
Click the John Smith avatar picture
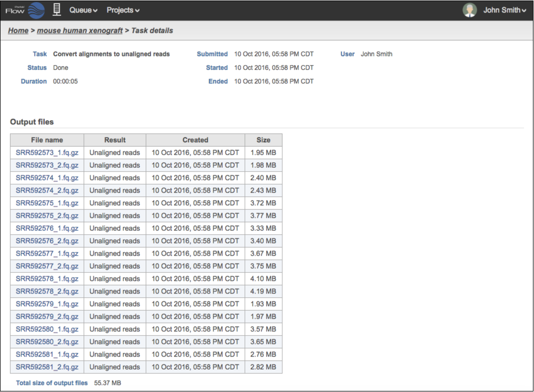pyautogui.click(x=470, y=10)
